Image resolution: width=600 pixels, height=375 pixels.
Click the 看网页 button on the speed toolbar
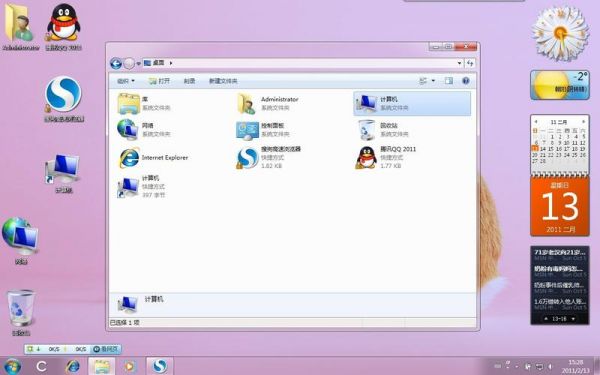pos(106,349)
